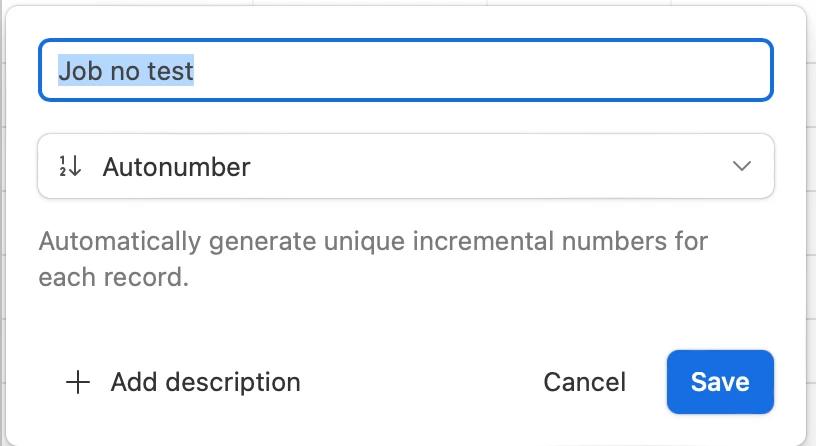The image size is (816, 446).
Task: Click the 'each record.' description line
Action: click(113, 277)
